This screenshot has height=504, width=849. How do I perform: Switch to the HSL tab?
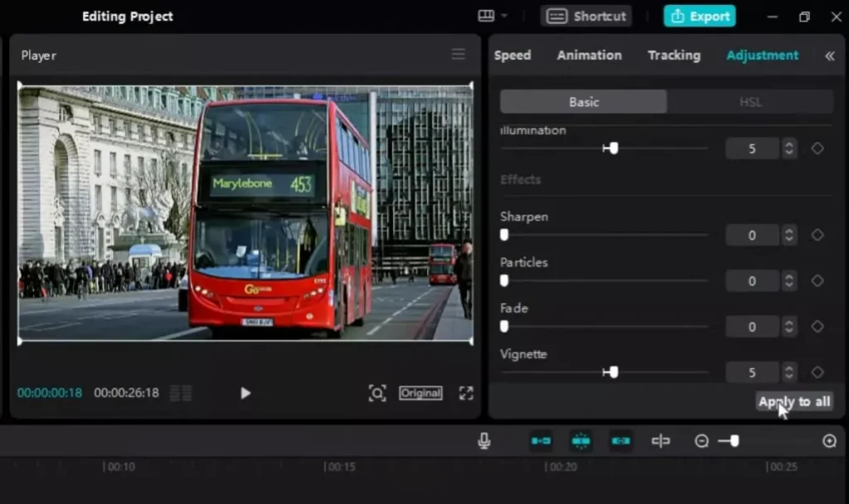[x=750, y=101]
